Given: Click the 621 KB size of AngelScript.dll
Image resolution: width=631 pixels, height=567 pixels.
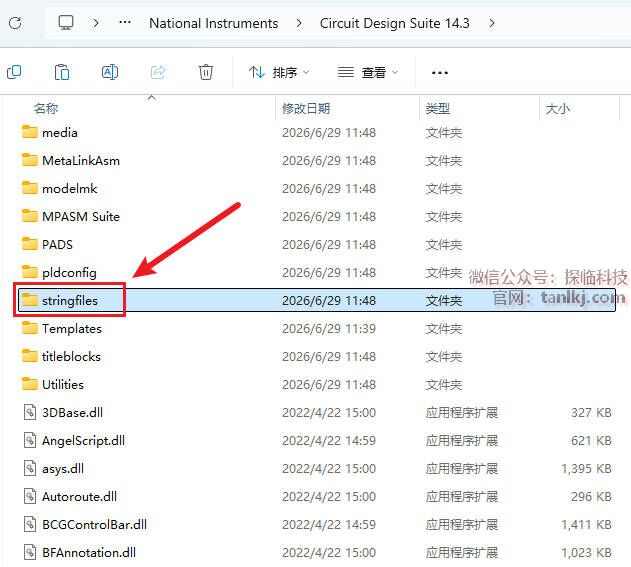Looking at the screenshot, I should click(x=591, y=441).
